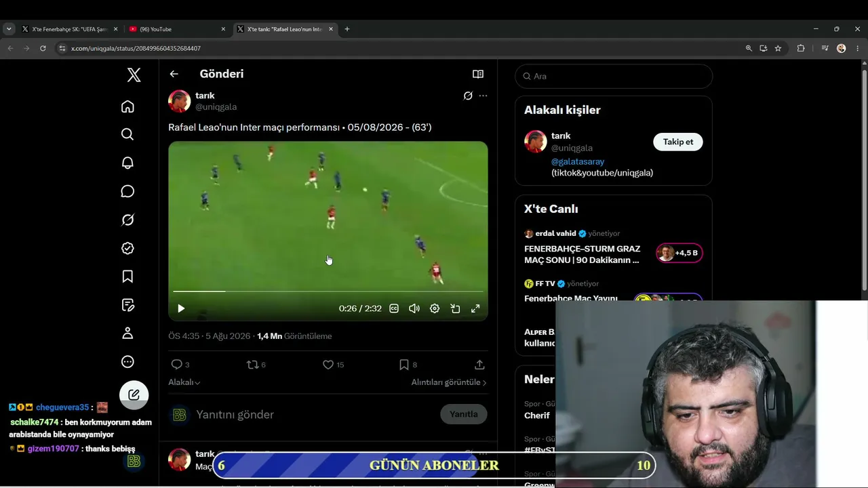Open the Cherif trending topic
868x488 pixels.
pos(537,415)
